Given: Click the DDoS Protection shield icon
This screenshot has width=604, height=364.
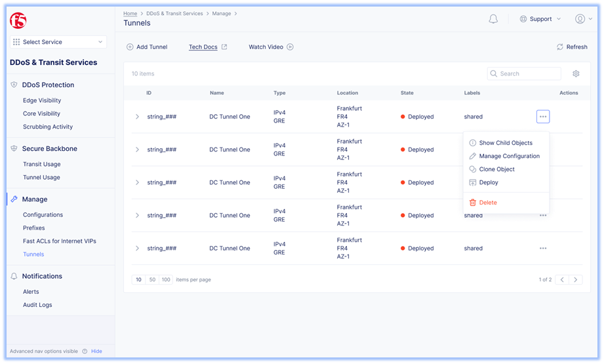Looking at the screenshot, I should [x=14, y=85].
